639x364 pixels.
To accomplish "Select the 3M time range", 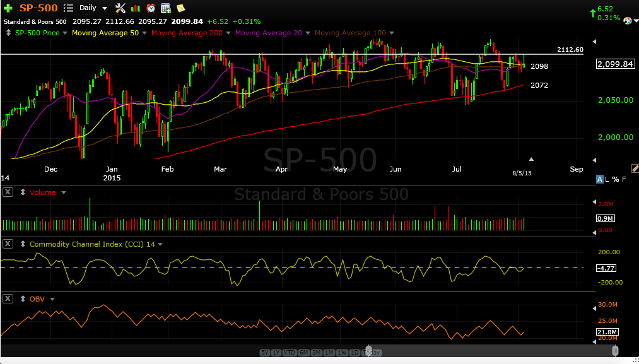I will (x=316, y=352).
